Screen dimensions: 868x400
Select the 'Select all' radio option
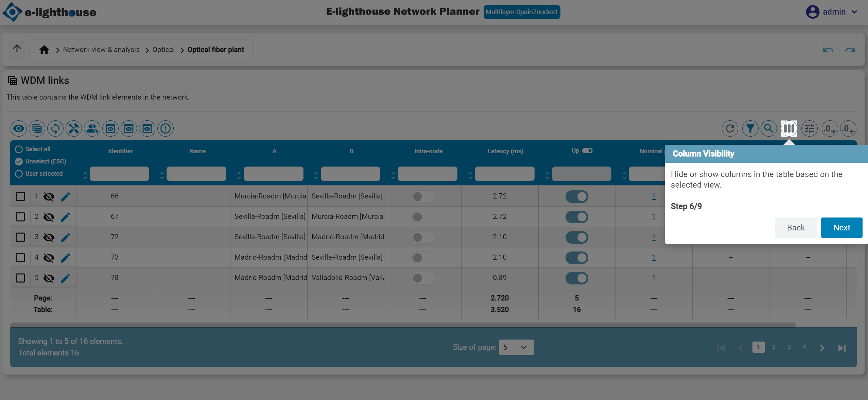point(19,149)
